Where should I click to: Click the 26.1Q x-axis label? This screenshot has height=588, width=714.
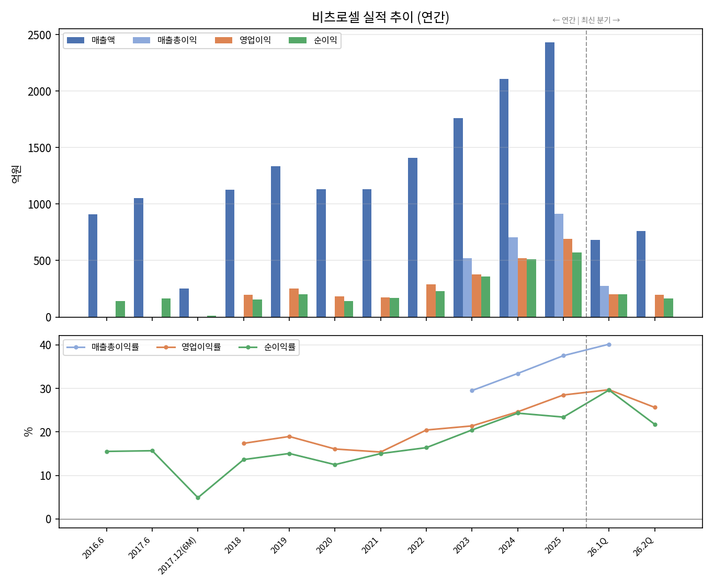(598, 546)
